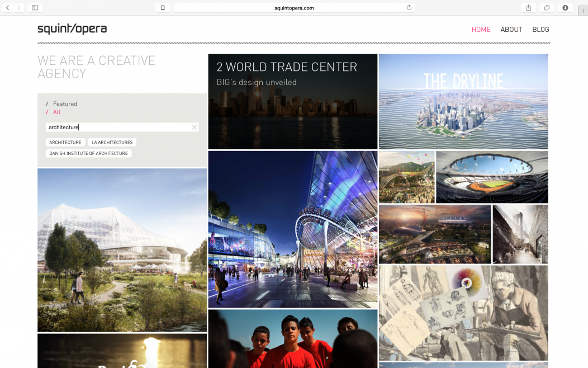Open The Dryline project tile
The image size is (588, 368).
[463, 102]
